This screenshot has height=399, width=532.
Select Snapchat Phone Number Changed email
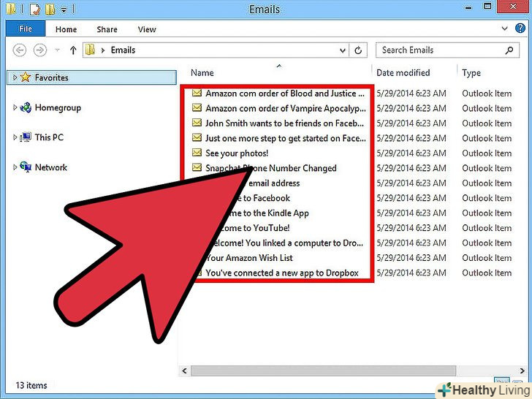(x=271, y=168)
